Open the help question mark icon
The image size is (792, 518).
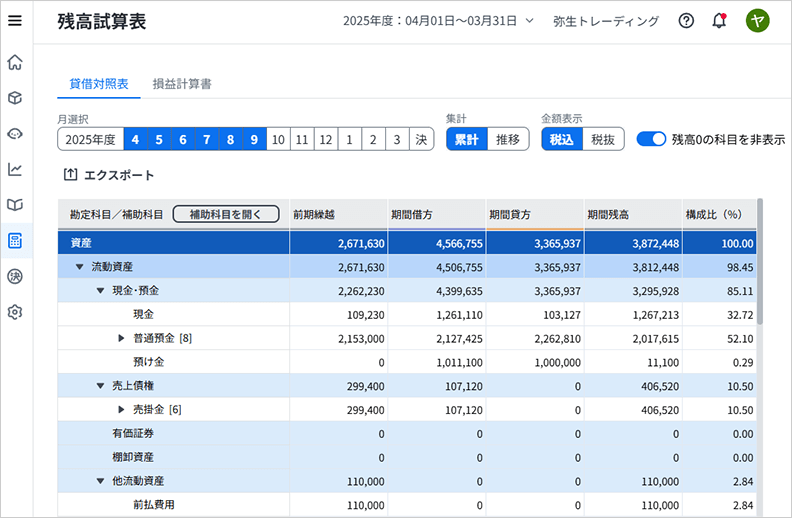pos(686,20)
